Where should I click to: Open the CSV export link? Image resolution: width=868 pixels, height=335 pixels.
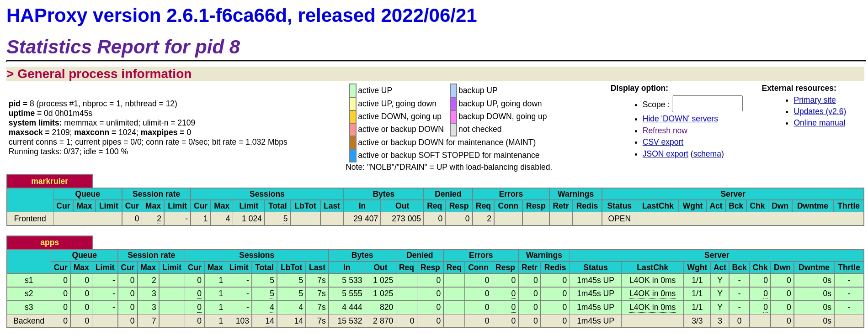[x=663, y=142]
